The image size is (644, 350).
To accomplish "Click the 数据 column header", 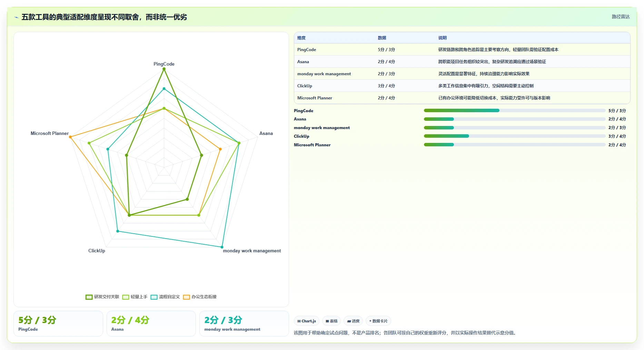I will (x=382, y=38).
